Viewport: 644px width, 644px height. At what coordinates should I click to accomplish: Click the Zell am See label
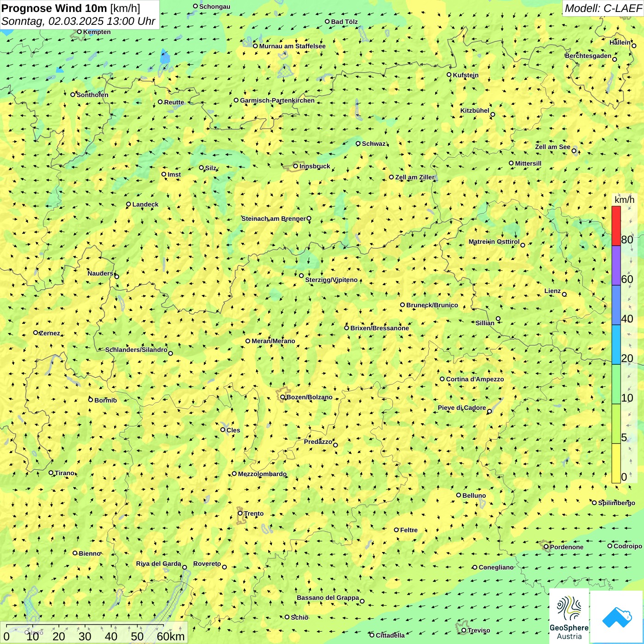(x=552, y=147)
